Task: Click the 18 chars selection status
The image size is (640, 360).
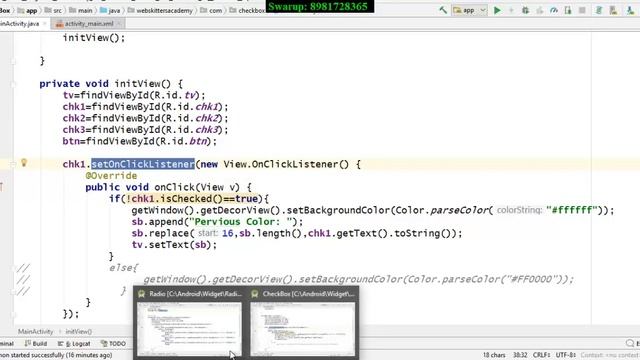Action: pyautogui.click(x=494, y=355)
